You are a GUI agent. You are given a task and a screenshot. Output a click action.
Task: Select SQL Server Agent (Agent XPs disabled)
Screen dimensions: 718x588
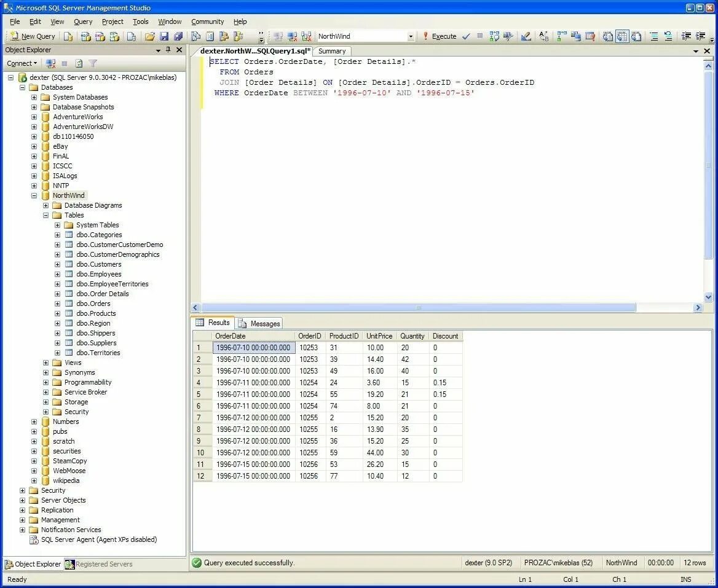tap(99, 539)
